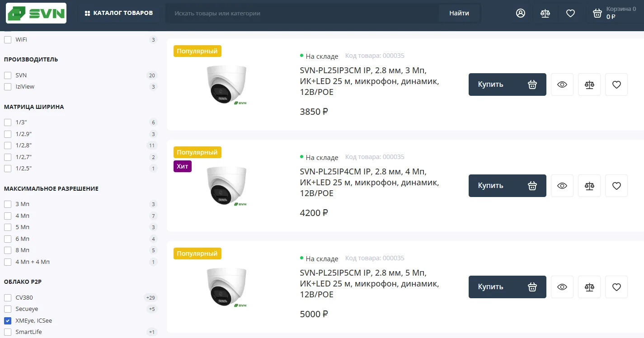
Task: Check the WiFi filter checkbox
Action: pos(8,40)
